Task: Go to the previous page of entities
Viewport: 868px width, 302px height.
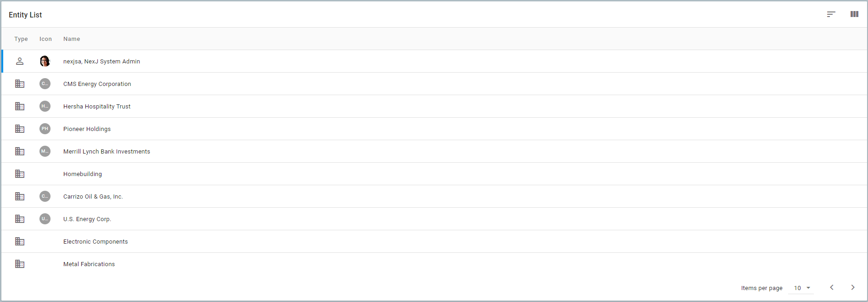Action: 832,287
